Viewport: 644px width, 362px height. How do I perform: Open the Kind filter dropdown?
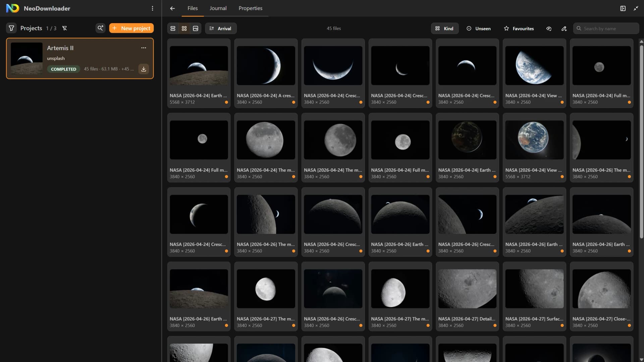[444, 29]
